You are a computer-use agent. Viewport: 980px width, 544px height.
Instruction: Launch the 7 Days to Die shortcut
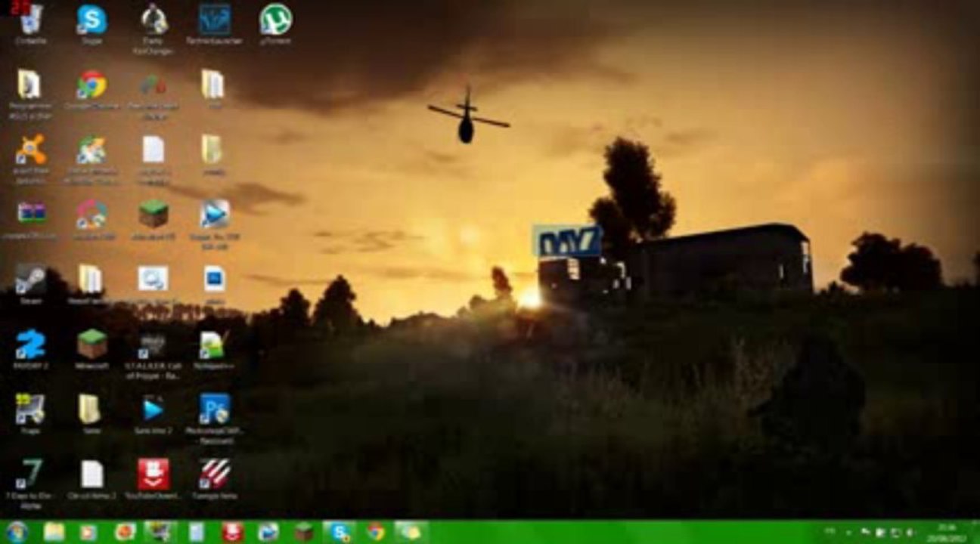click(x=31, y=474)
